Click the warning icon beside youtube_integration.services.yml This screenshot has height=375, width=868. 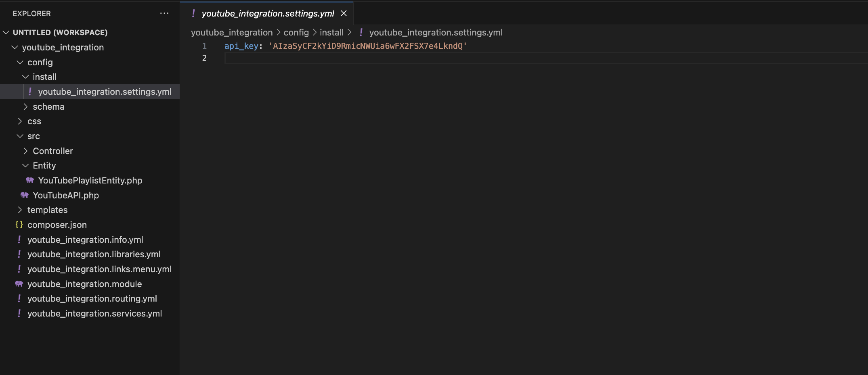click(x=19, y=313)
